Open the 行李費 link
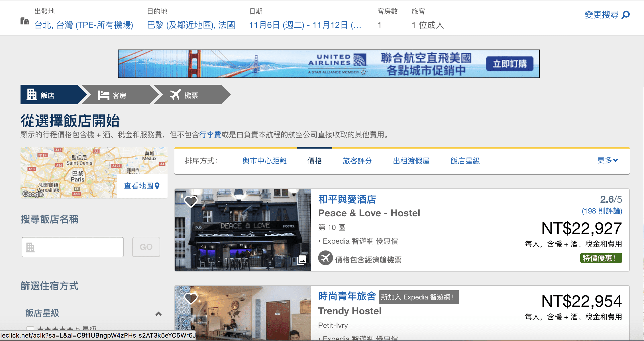 210,134
